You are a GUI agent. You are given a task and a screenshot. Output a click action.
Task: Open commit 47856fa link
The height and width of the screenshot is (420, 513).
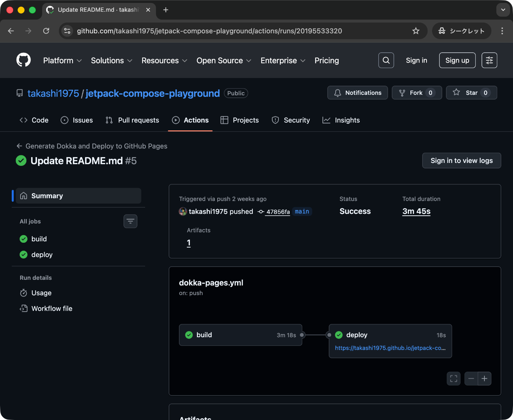(278, 212)
